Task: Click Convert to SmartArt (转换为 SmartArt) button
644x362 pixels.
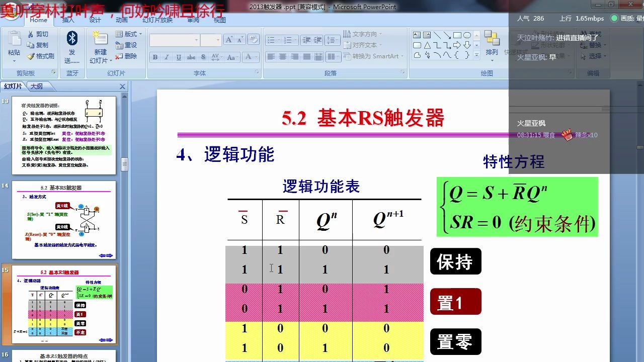Action: (x=374, y=56)
